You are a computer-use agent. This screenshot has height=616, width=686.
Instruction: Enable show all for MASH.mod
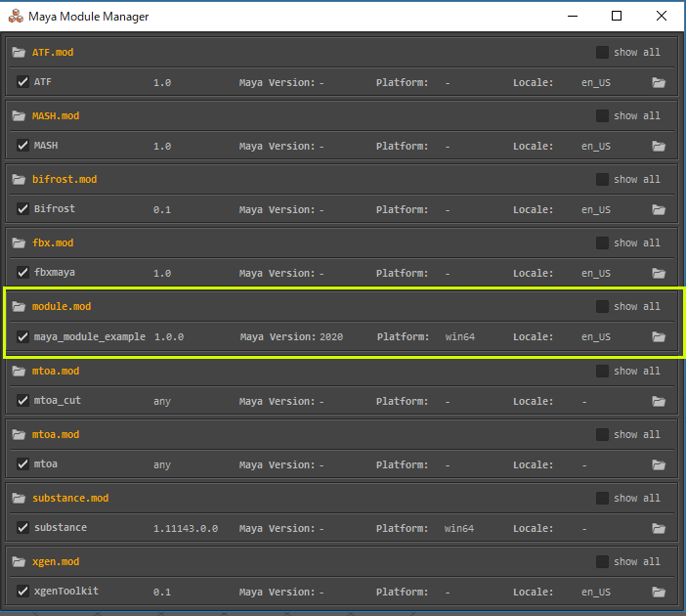[603, 116]
